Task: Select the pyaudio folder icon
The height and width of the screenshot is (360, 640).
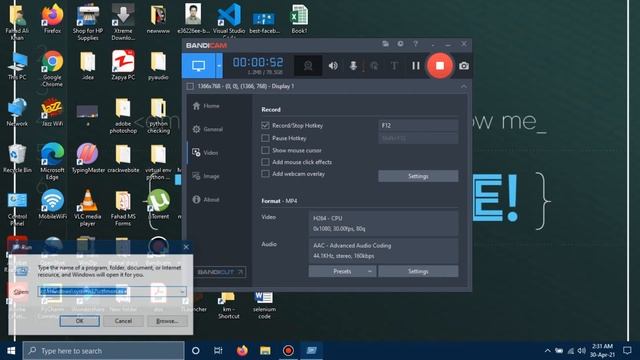Action: click(x=158, y=65)
